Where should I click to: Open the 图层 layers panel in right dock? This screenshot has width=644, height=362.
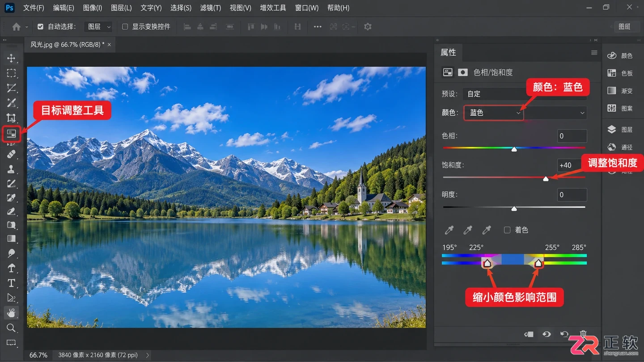pyautogui.click(x=619, y=130)
